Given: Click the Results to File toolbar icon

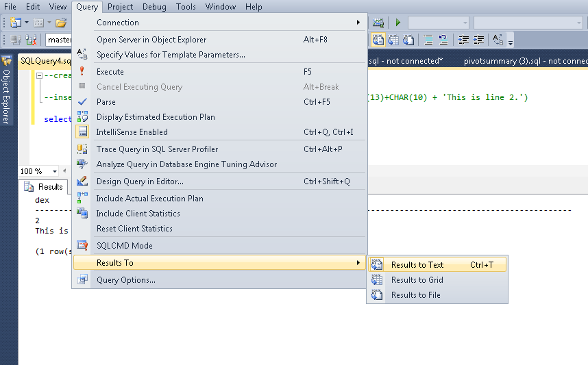Looking at the screenshot, I should click(x=408, y=40).
